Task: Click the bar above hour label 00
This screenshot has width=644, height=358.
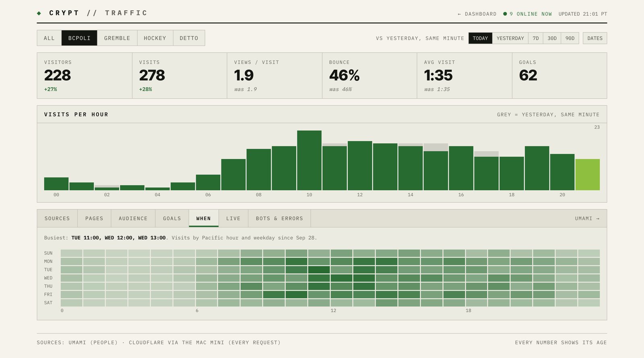Action: [56, 184]
